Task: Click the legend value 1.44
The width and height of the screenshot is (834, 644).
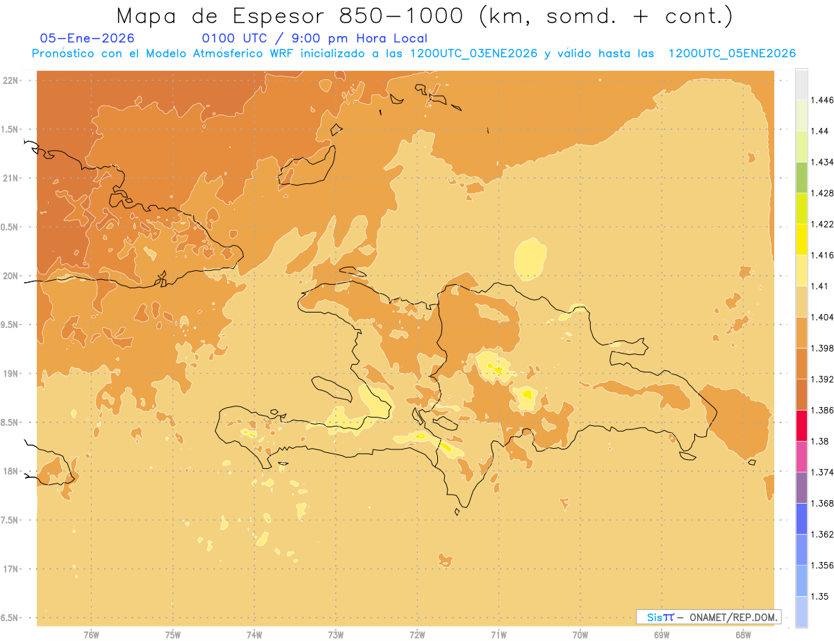Action: tap(819, 131)
